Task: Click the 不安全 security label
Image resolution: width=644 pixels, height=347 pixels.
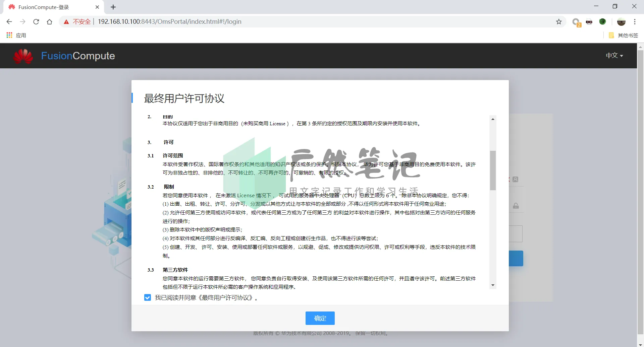Action: coord(82,22)
